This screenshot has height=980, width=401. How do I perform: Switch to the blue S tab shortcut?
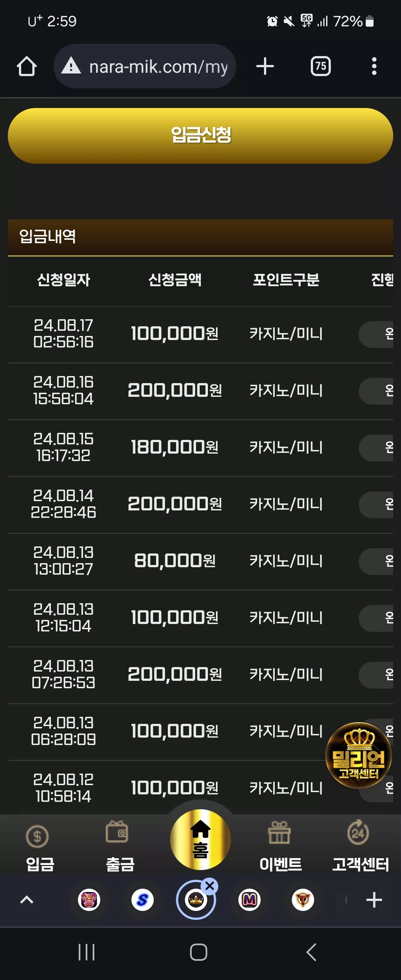142,900
